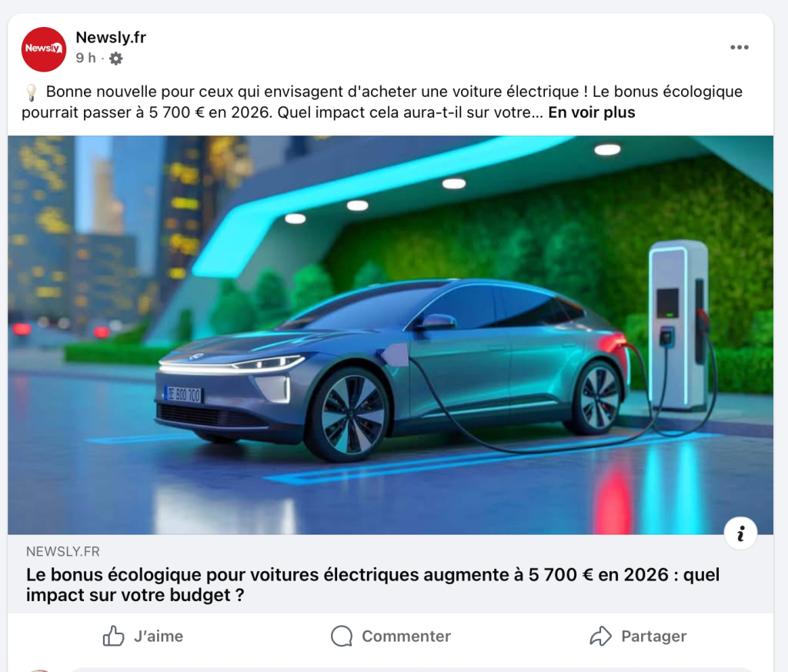Click the thumbs-up J'aime icon

(x=114, y=636)
